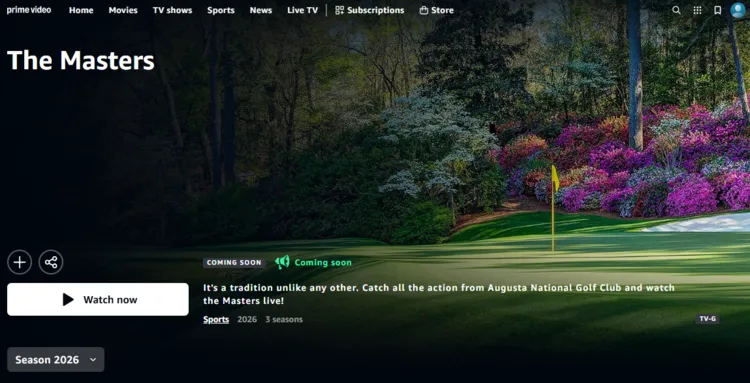Click the Watch now button
Viewport: 750px width, 383px height.
98,299
